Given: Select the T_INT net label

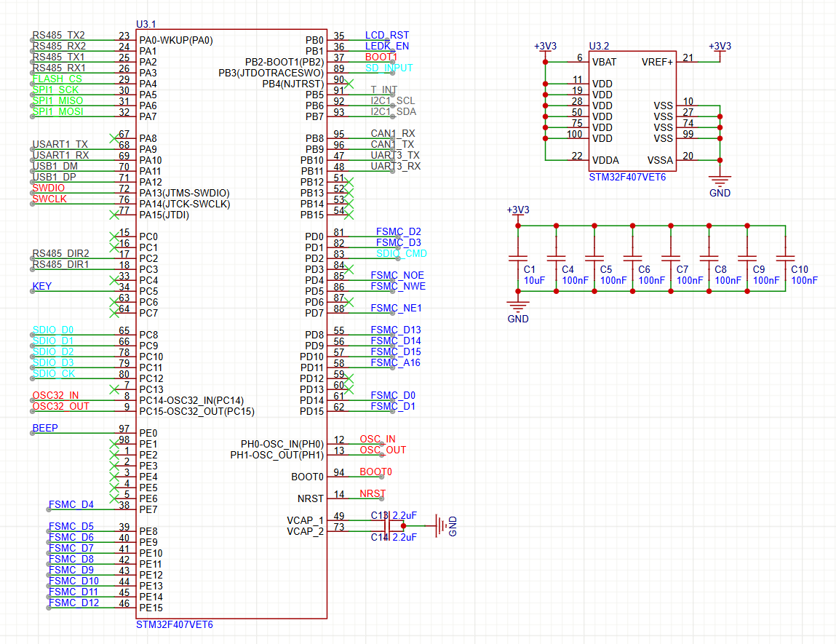Looking at the screenshot, I should (x=384, y=90).
